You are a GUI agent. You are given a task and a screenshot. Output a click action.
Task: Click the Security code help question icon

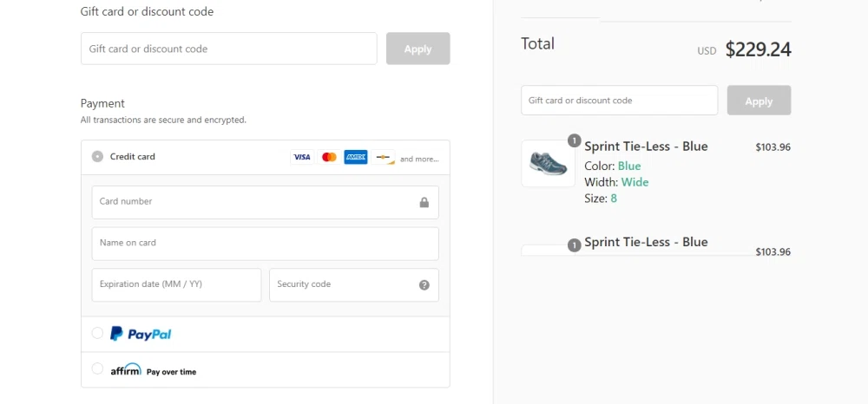click(424, 285)
